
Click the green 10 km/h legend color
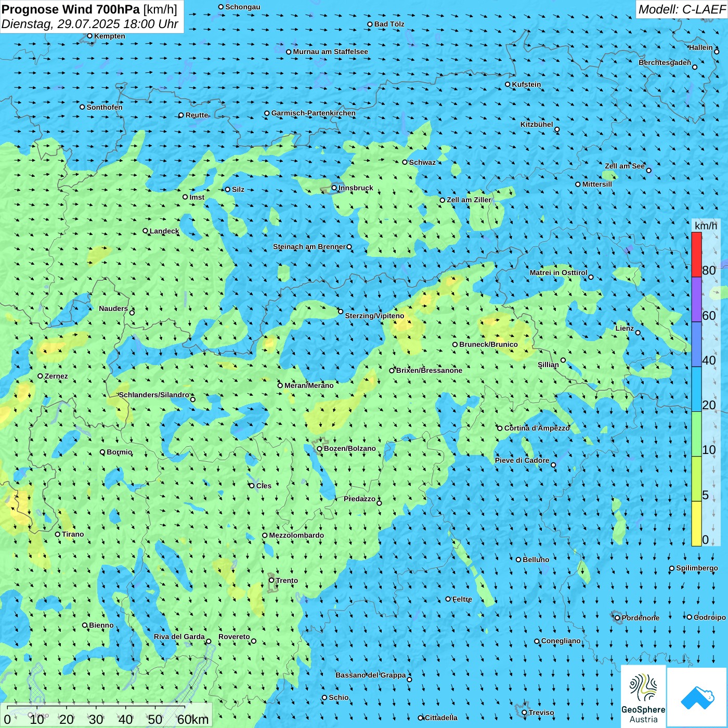(696, 434)
